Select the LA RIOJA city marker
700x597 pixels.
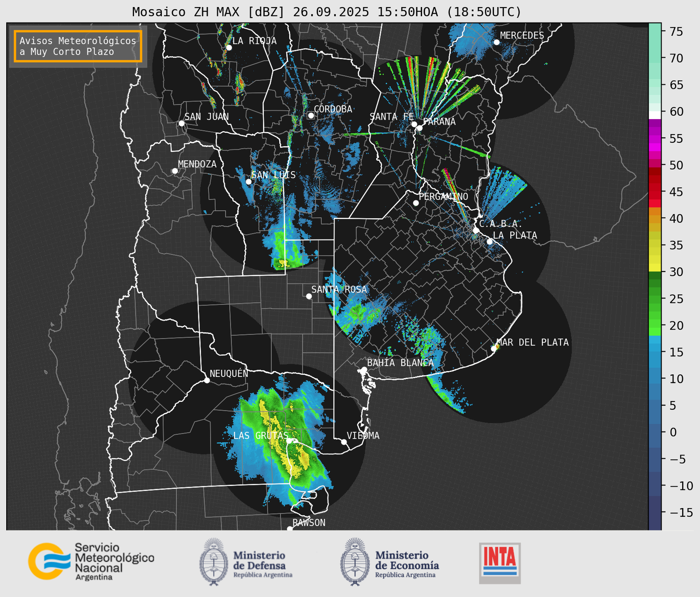pyautogui.click(x=229, y=47)
